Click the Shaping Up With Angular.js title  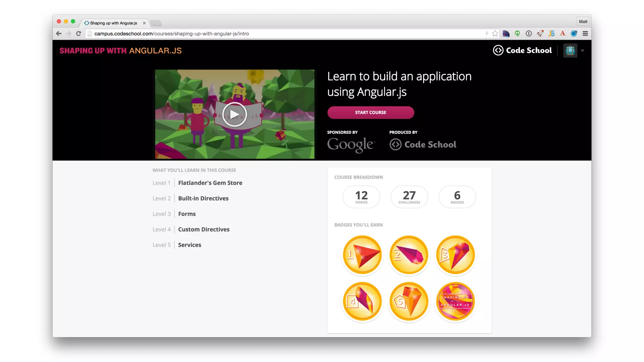(x=120, y=51)
